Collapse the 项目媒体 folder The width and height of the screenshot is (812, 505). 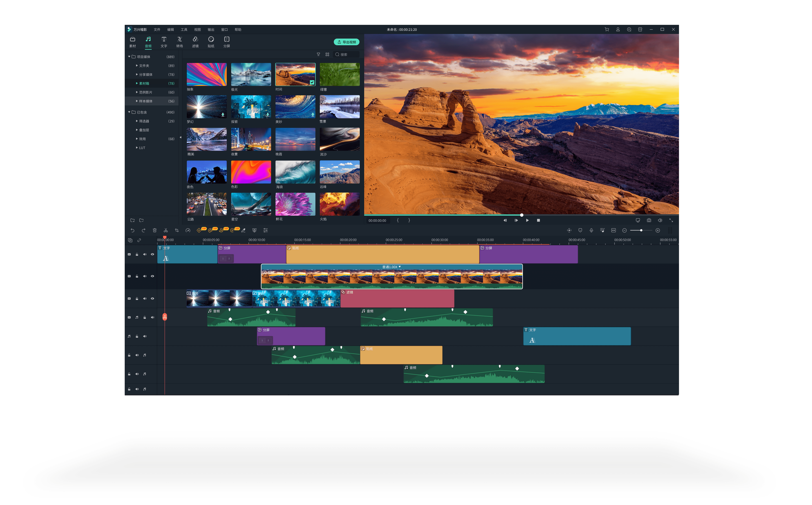[129, 57]
